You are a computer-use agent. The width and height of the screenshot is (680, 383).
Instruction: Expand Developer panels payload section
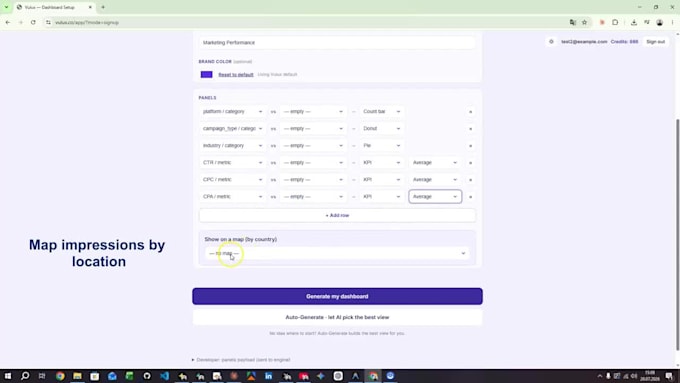pos(241,360)
